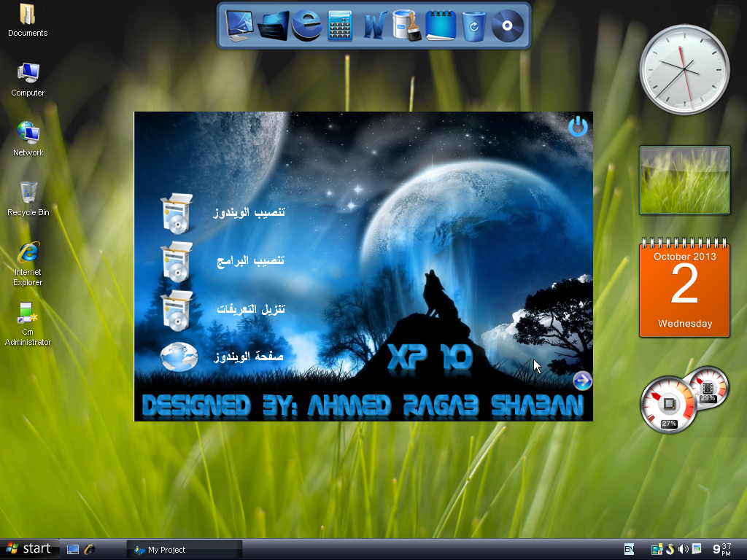Click the تنزيل التعريفات link text
Viewport: 747px width, 560px height.
pos(251,309)
